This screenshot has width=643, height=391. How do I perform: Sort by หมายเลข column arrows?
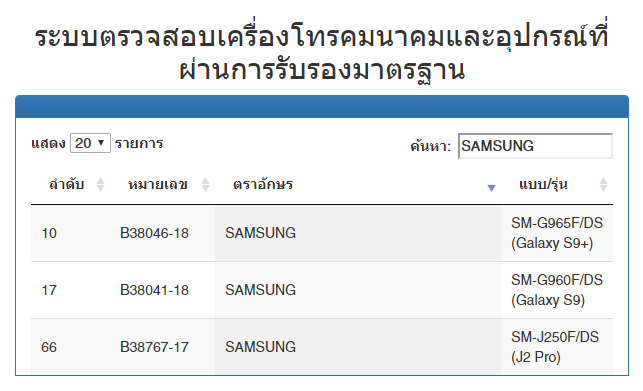[205, 185]
